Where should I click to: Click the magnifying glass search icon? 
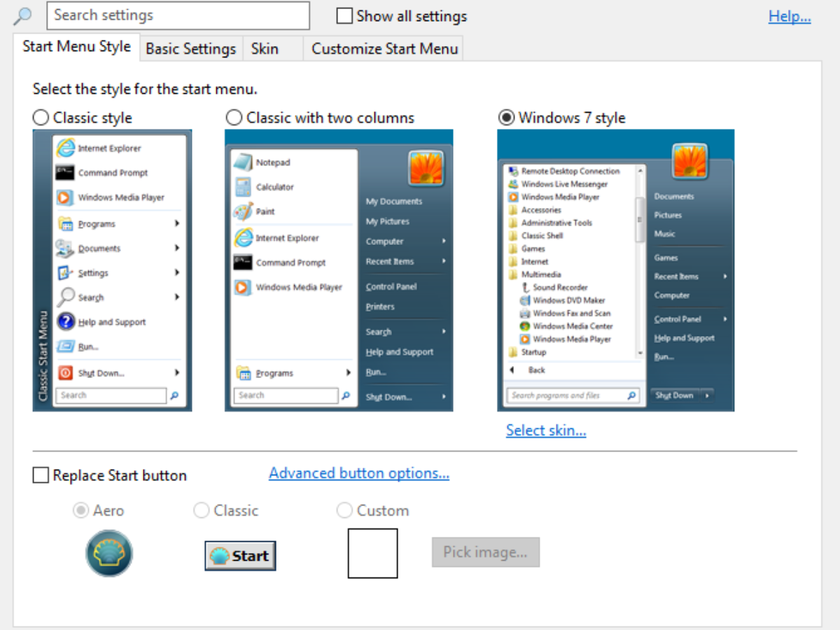coord(22,15)
